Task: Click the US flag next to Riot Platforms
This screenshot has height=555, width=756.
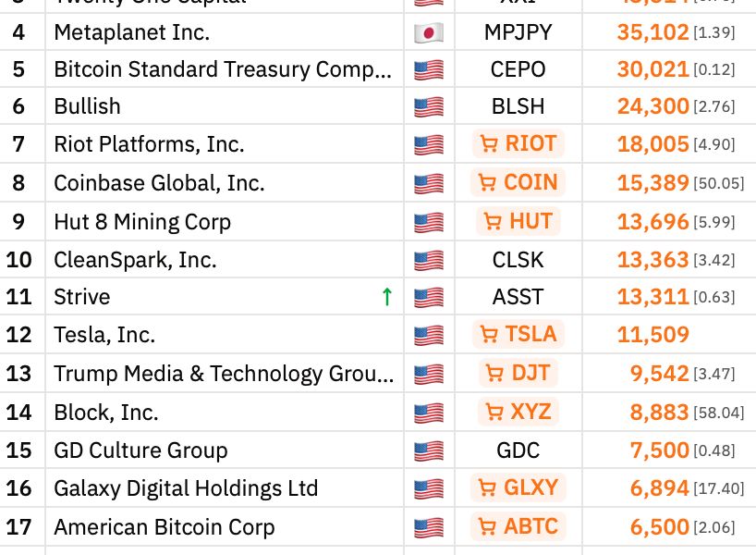Action: pos(429,143)
